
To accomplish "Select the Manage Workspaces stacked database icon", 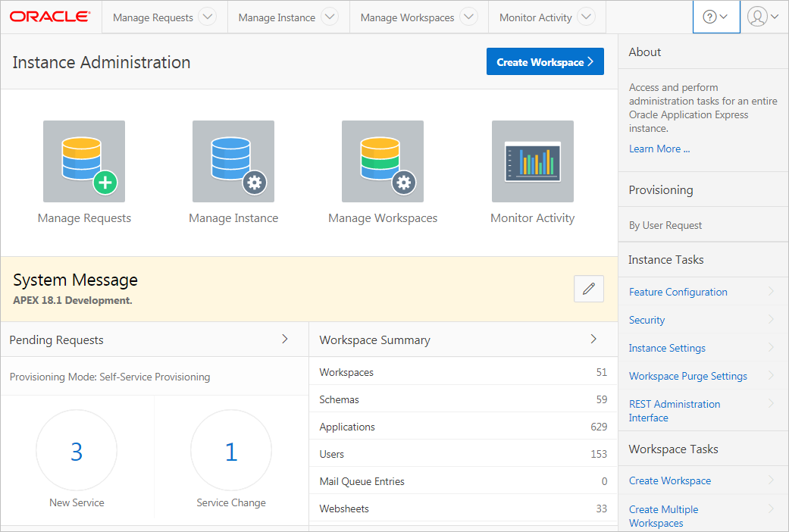I will 383,161.
